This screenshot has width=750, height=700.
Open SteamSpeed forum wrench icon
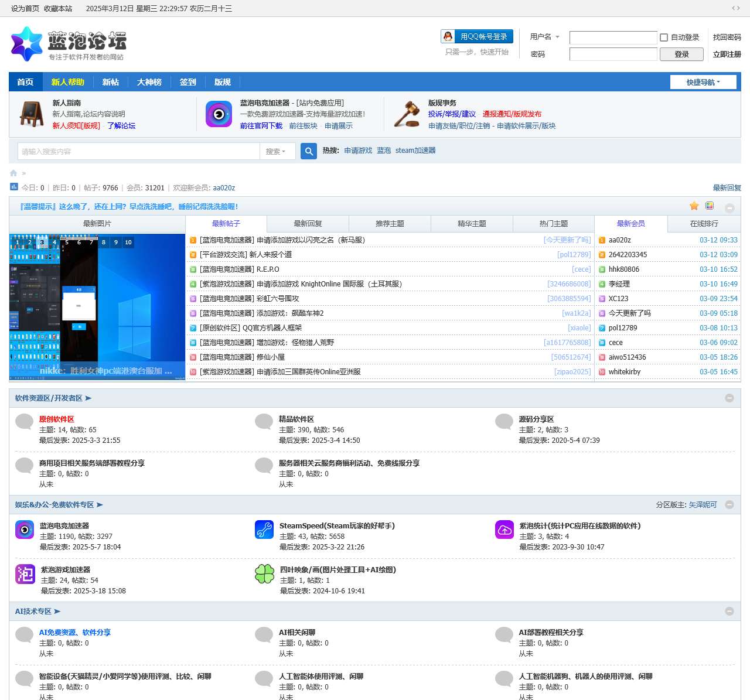pyautogui.click(x=264, y=530)
